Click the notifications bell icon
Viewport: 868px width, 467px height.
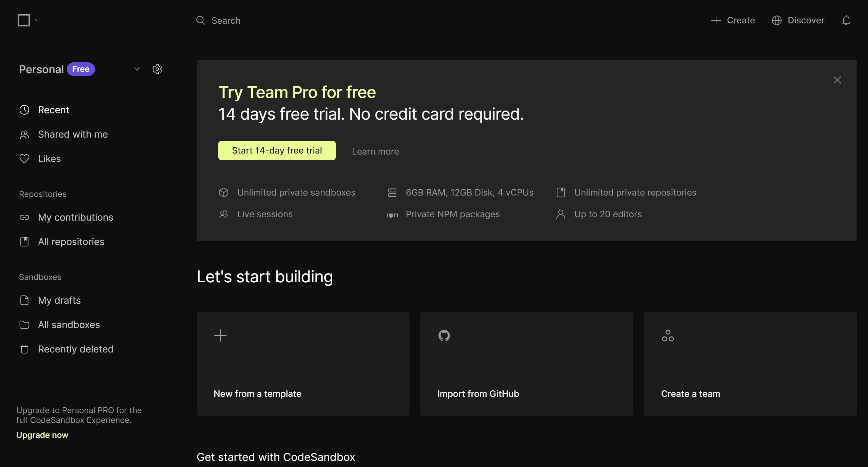(846, 20)
